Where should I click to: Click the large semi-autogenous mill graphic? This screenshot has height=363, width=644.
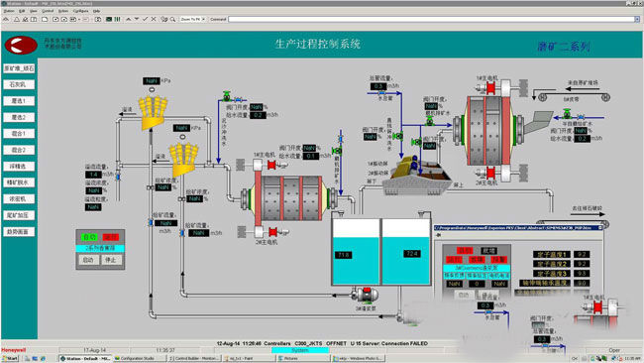click(488, 130)
